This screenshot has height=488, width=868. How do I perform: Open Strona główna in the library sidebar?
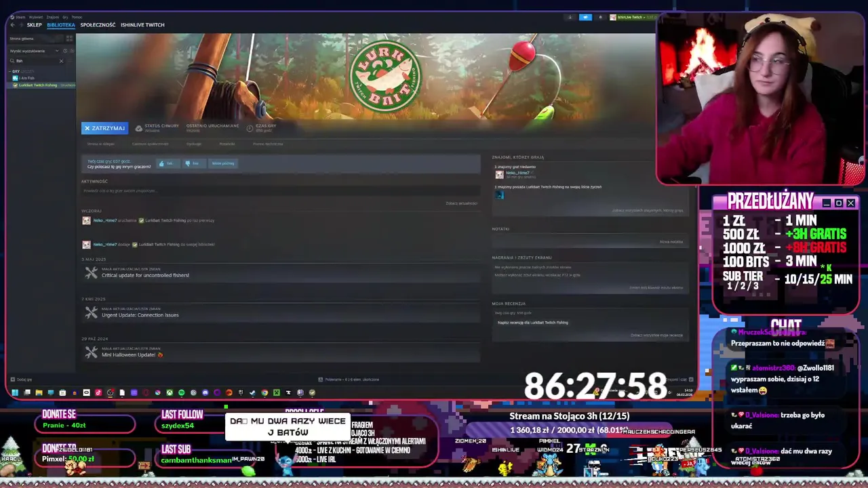pos(22,39)
